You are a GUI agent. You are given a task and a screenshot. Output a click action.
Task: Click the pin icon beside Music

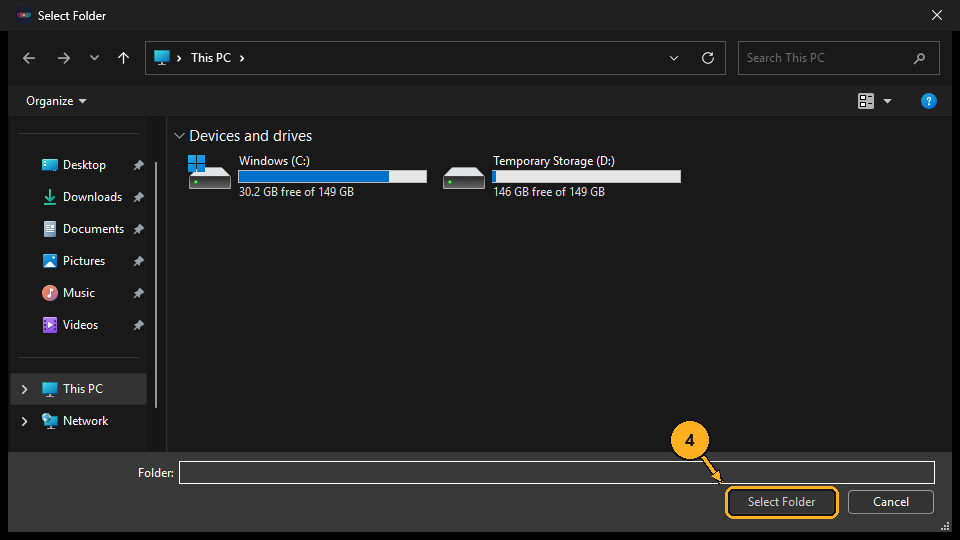click(x=138, y=293)
